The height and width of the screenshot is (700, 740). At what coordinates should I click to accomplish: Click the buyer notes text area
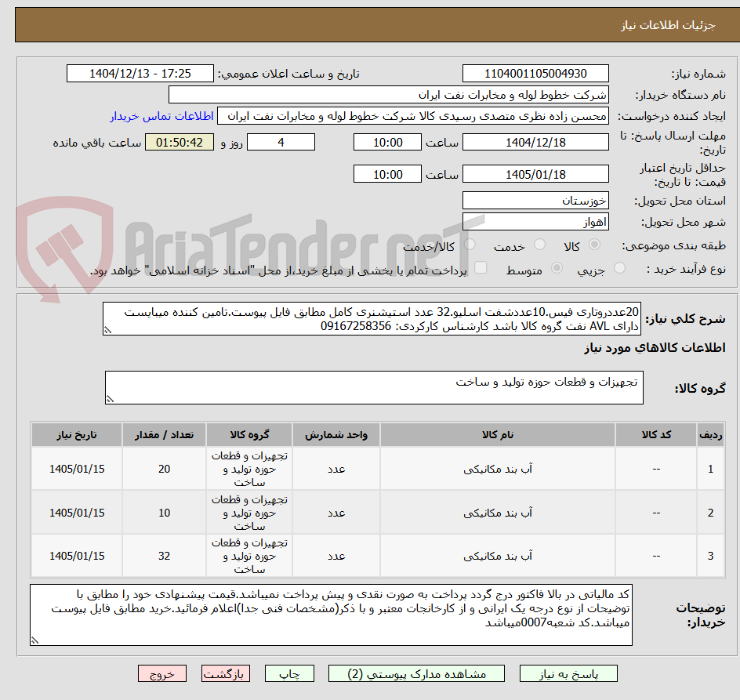[x=331, y=615]
